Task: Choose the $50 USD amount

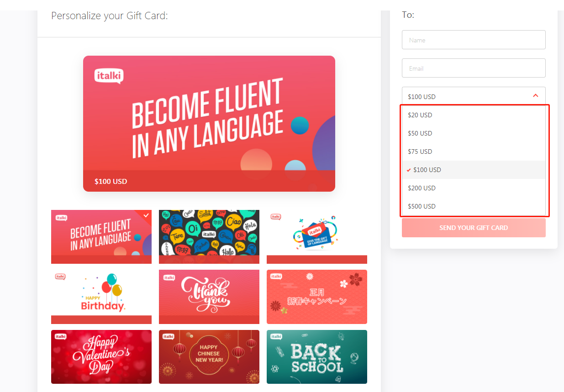Action: (474, 133)
